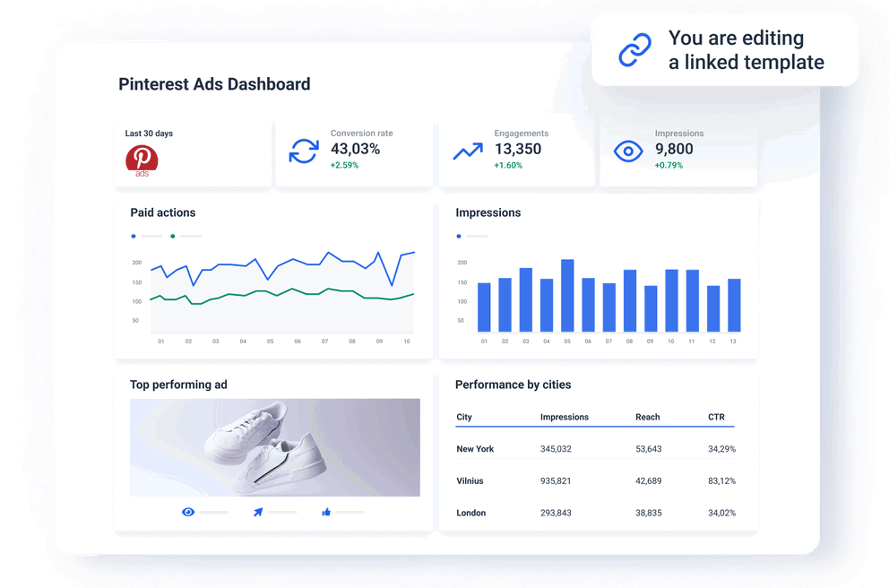Select the Impressions column header
This screenshot has height=588, width=889.
(x=564, y=417)
